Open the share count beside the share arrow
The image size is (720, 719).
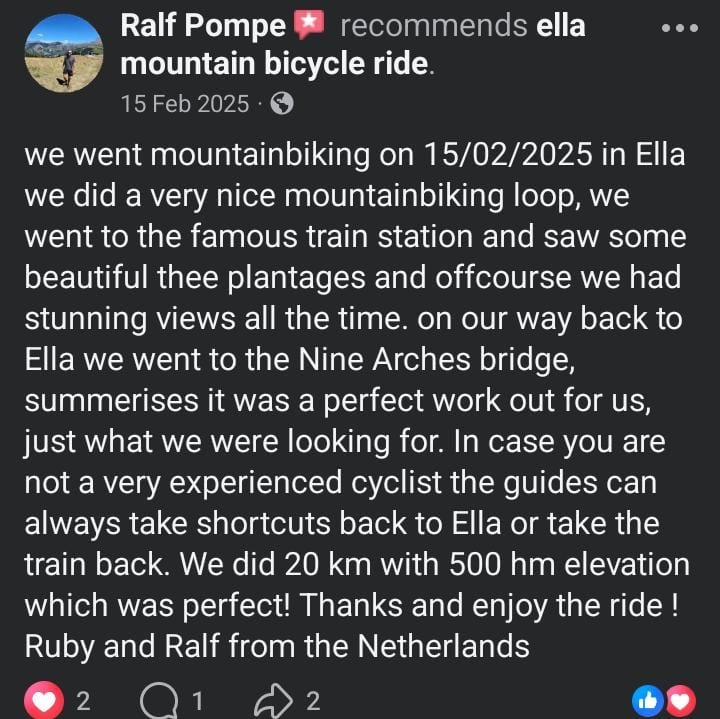(x=312, y=700)
